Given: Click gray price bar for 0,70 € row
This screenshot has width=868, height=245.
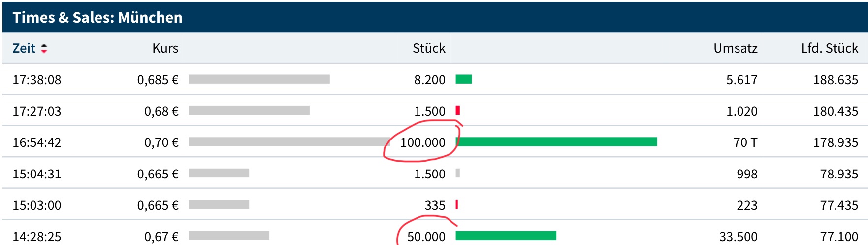Looking at the screenshot, I should click(288, 142).
